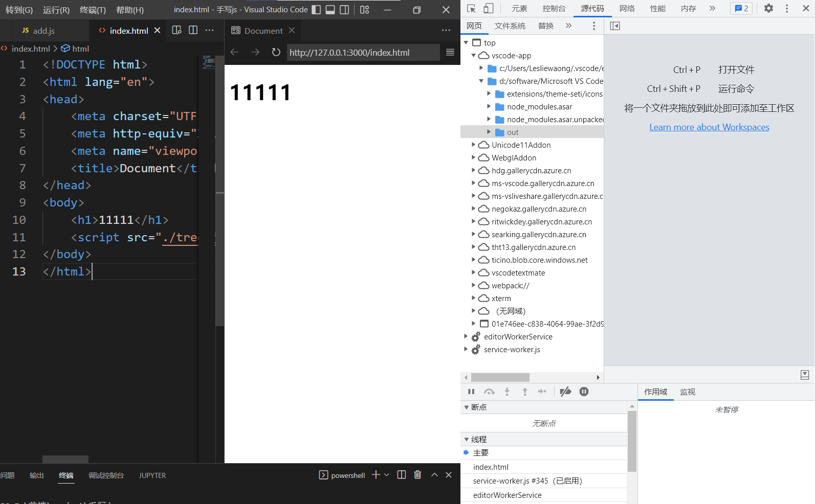Image resolution: width=815 pixels, height=504 pixels.
Task: Reload the preview page
Action: (x=276, y=52)
